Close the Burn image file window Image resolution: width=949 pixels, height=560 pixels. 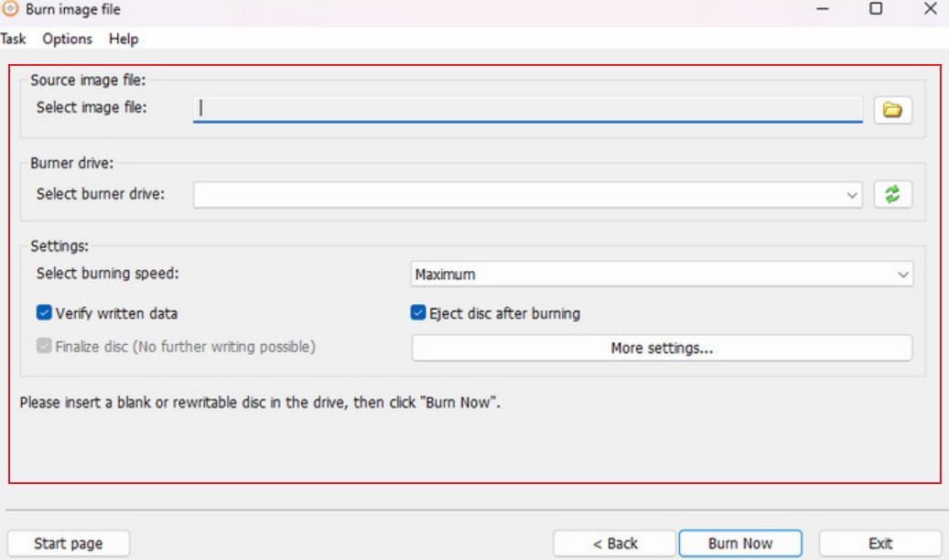tap(930, 9)
